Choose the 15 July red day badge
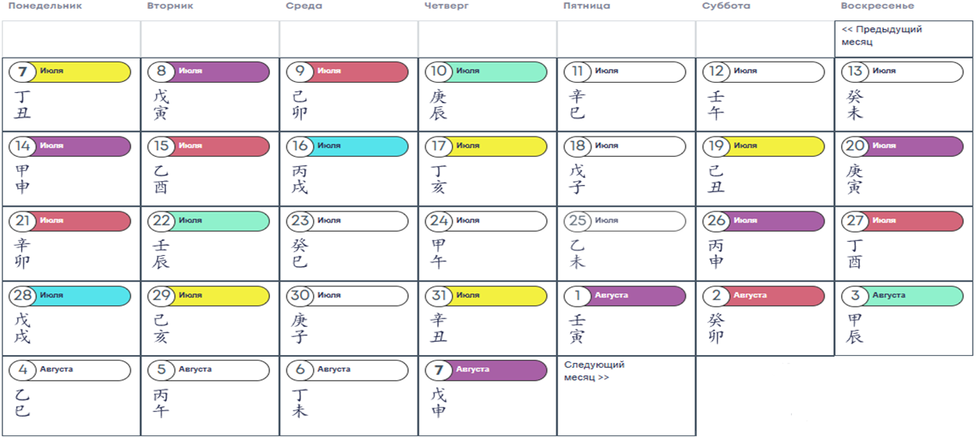The width and height of the screenshot is (980, 437). [208, 147]
